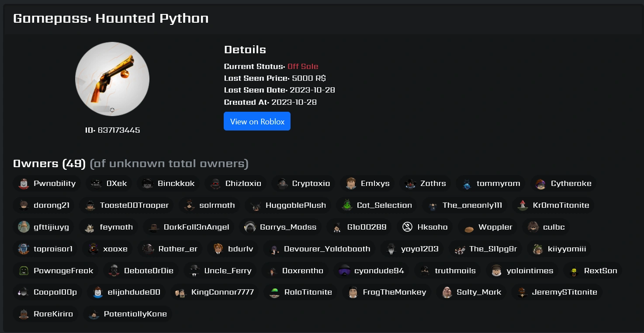Click the Last Seen Price 5000 R$ line

(x=275, y=78)
